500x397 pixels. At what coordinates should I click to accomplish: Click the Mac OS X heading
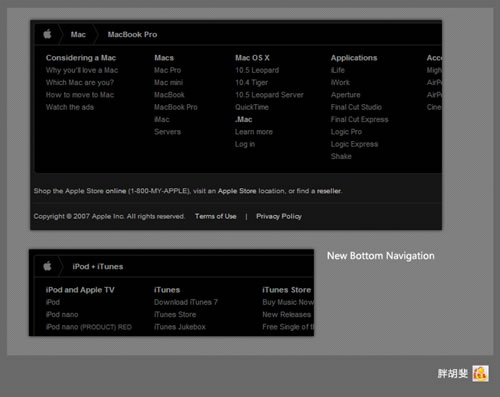pos(252,58)
